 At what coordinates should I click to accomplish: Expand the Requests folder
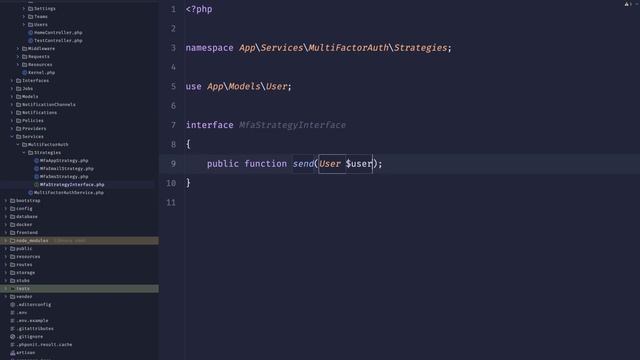pyautogui.click(x=18, y=56)
